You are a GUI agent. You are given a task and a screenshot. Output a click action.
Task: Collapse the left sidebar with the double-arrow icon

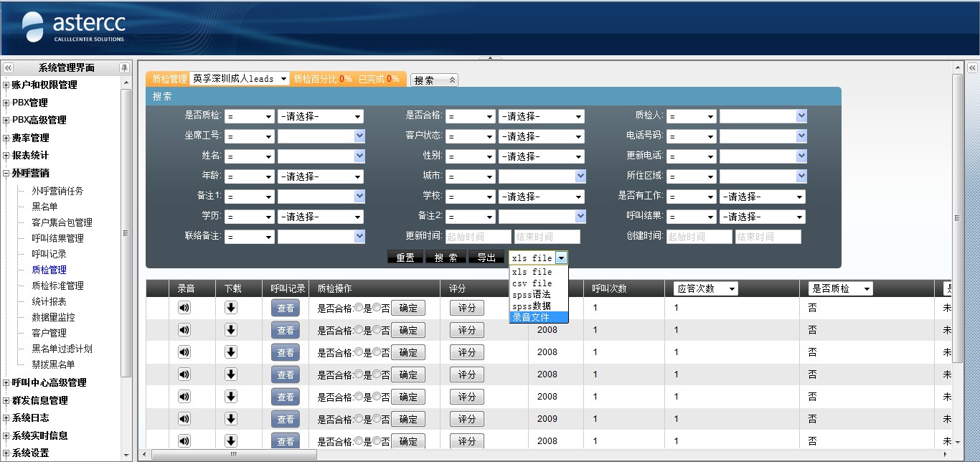click(9, 67)
